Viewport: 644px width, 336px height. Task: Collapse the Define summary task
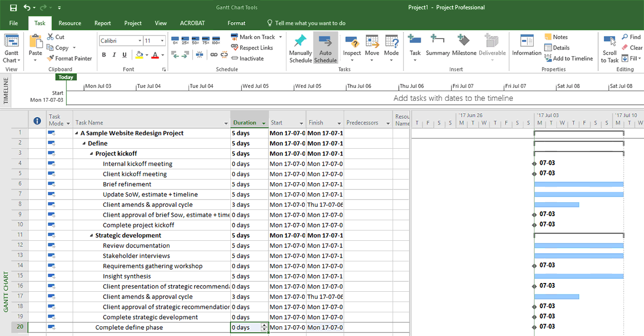click(x=84, y=144)
